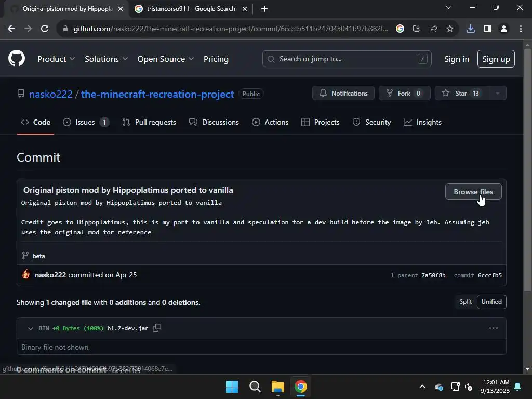532x399 pixels.
Task: Click nasko222 author name in commit row
Action: click(x=50, y=275)
